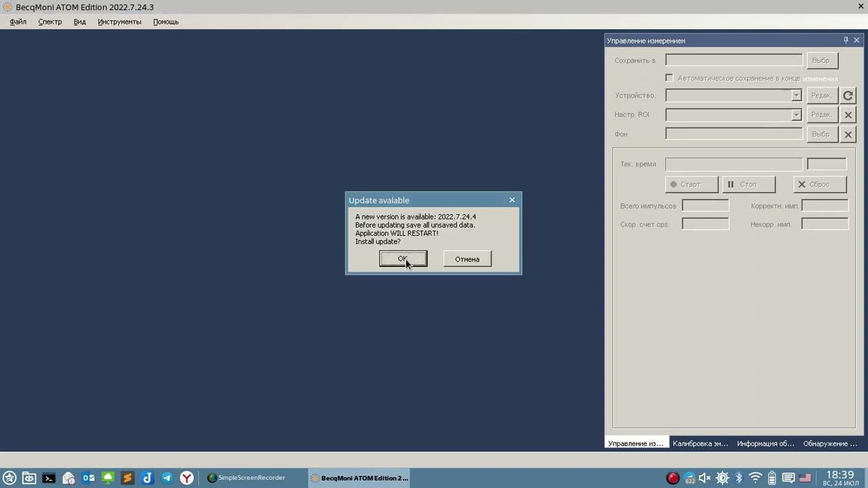Open brightness settings tray icon
Viewport: 868px width, 488px height.
pos(723,478)
